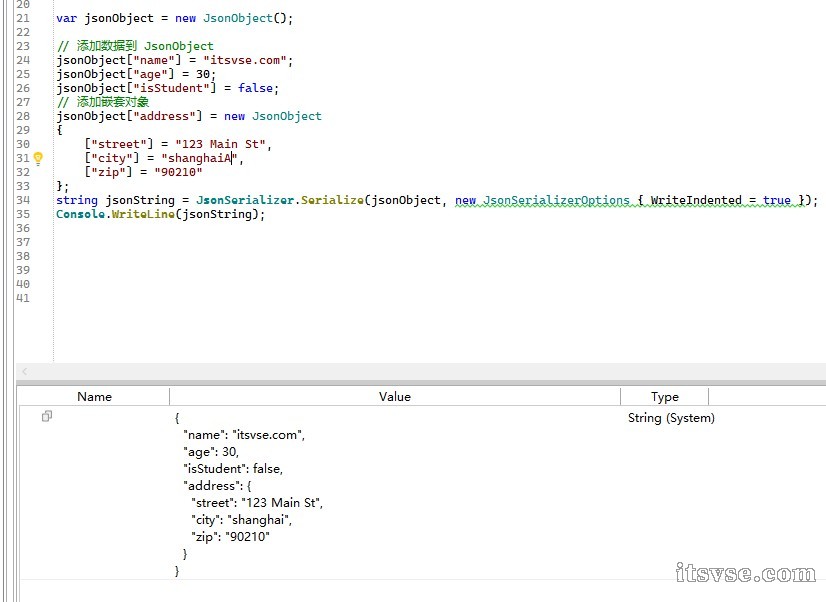The height and width of the screenshot is (602, 826).
Task: Click the "123 Main St" string in the code editor
Action: tap(220, 144)
